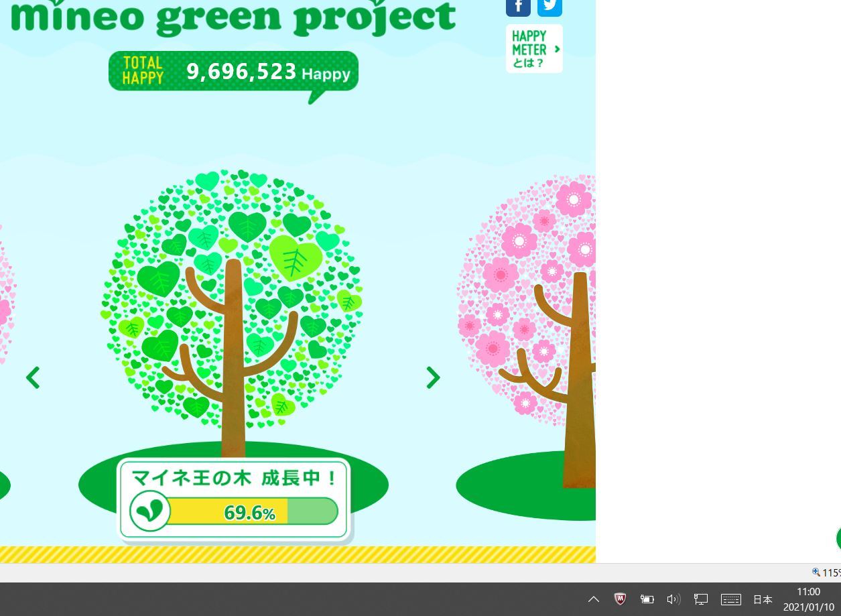The width and height of the screenshot is (841, 616).
Task: Open the clock showing 11:00 2021/01/10
Action: tap(808, 599)
